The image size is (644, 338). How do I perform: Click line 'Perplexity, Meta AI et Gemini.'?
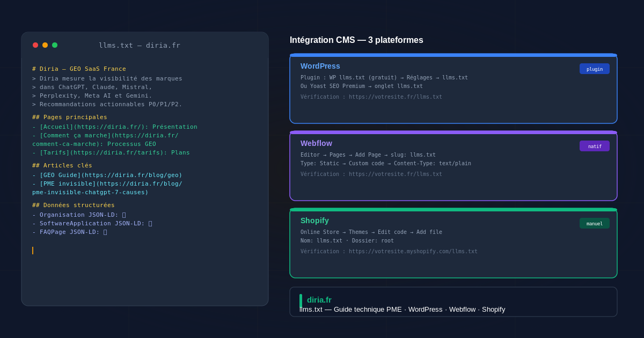pyautogui.click(x=92, y=95)
